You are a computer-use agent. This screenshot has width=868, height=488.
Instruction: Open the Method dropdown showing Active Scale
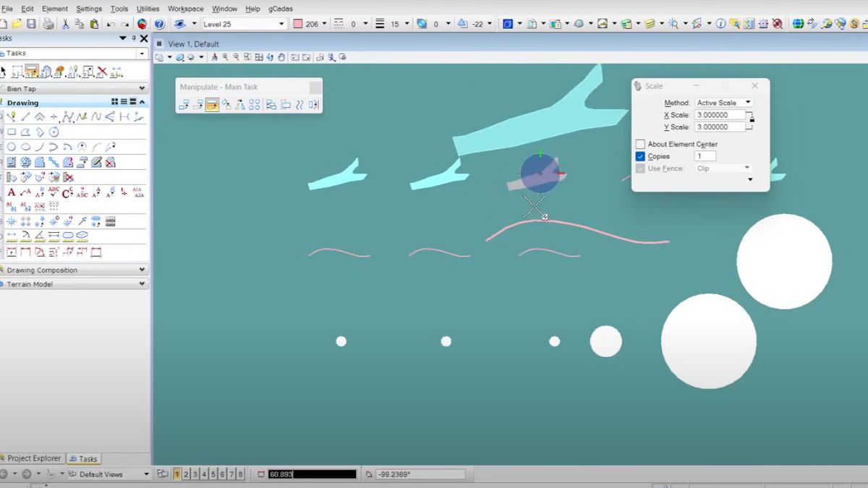723,103
